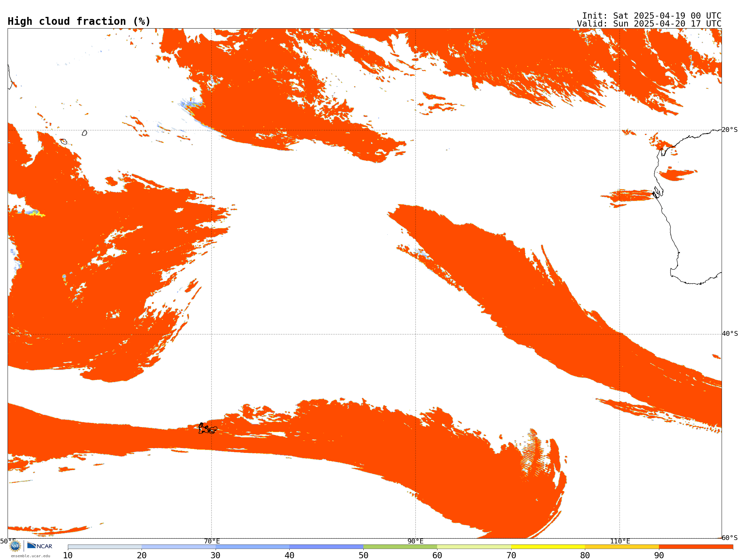Click the 30-40 blue color swatch
This screenshot has width=744, height=560.
click(252, 547)
